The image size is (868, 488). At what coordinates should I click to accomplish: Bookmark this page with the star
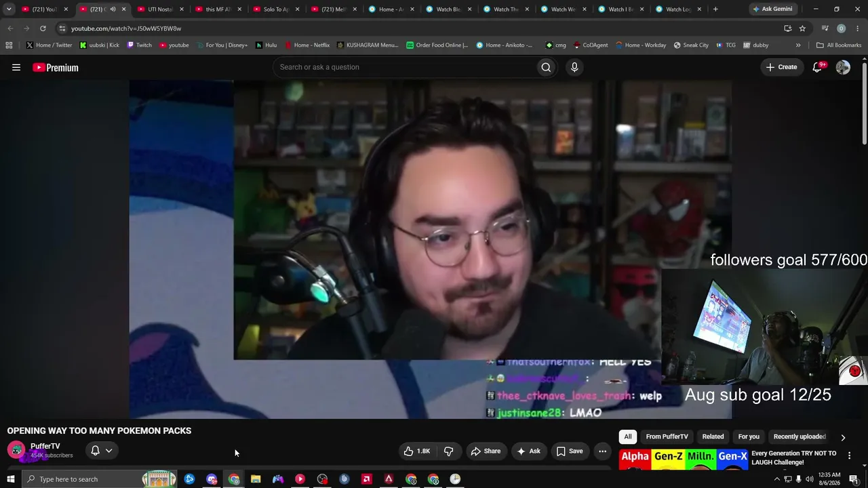point(802,28)
